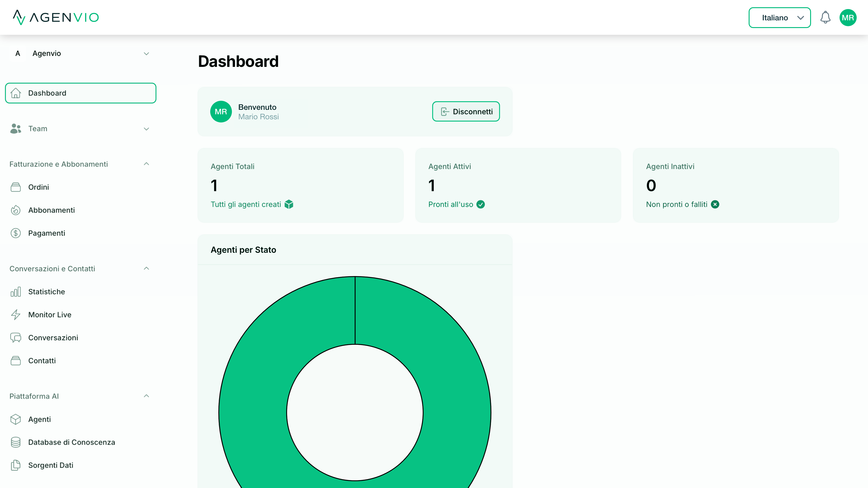
Task: Click the Disconnetti button
Action: tap(466, 111)
